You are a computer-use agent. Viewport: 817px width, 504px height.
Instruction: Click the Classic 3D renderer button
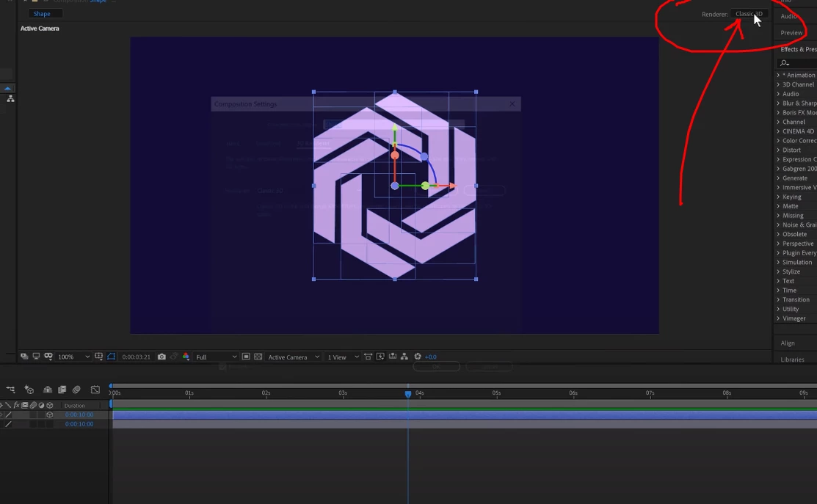[x=749, y=14]
